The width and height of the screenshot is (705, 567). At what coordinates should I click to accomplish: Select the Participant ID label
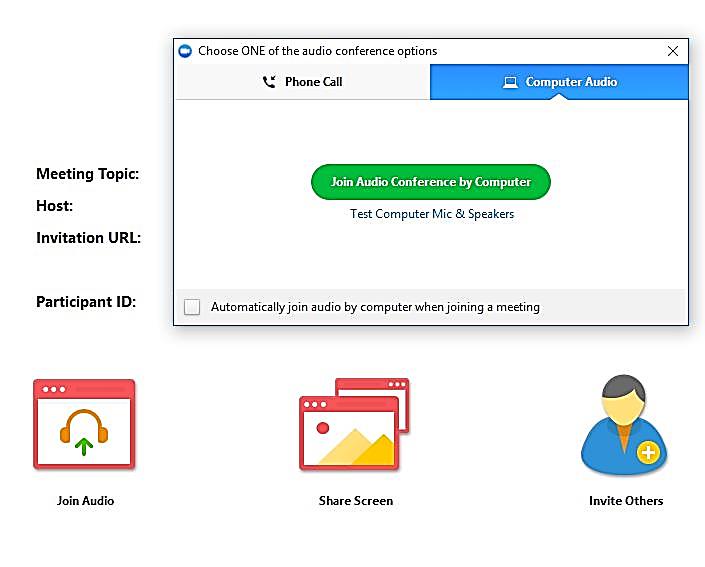pos(86,302)
